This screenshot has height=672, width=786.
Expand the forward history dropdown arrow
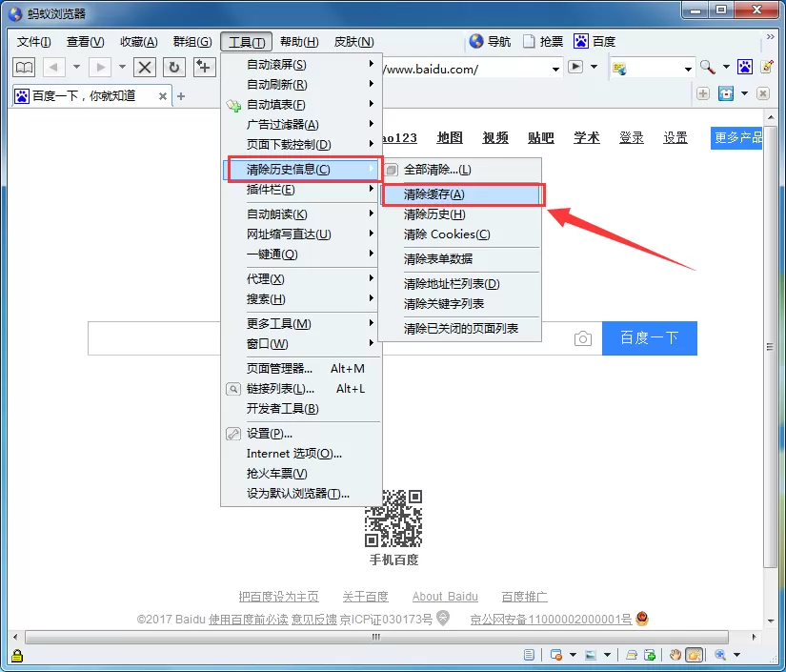[122, 67]
